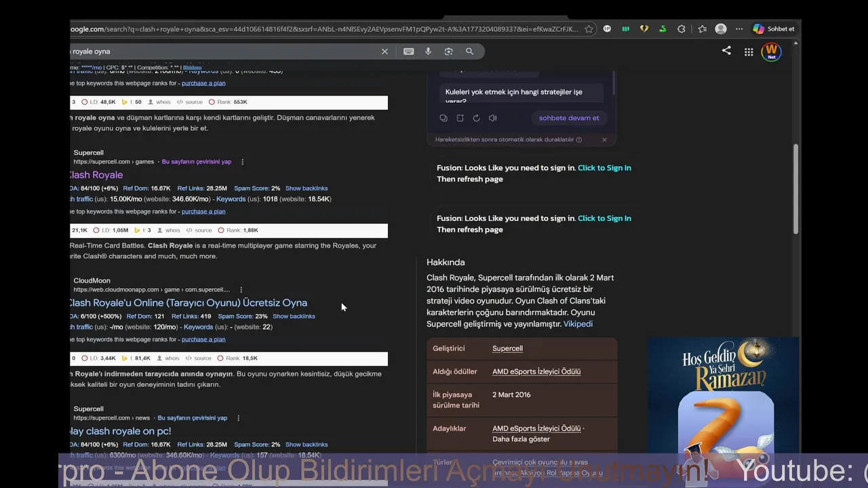Viewport: 868px width, 488px height.
Task: Click the page vertical scrollbar
Action: click(x=797, y=190)
